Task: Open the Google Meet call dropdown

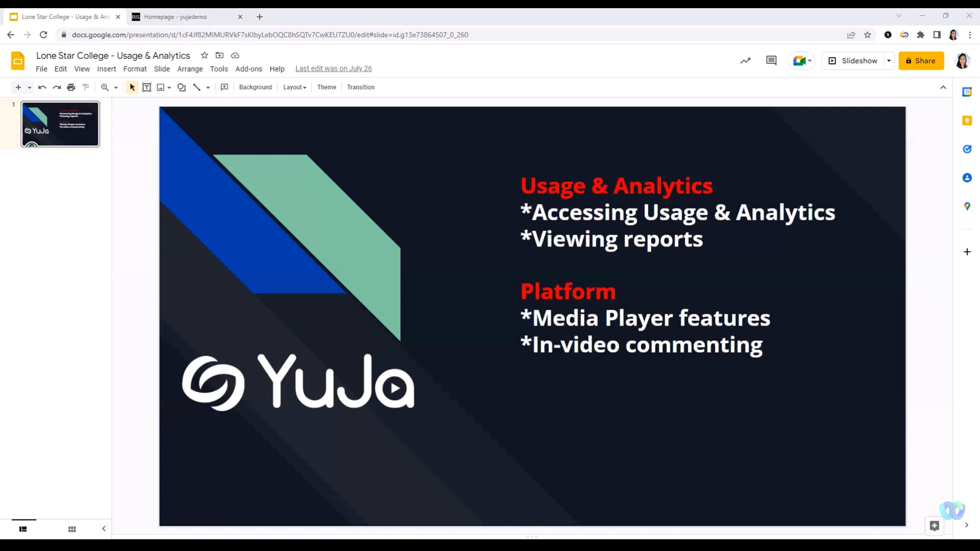Action: coord(802,61)
